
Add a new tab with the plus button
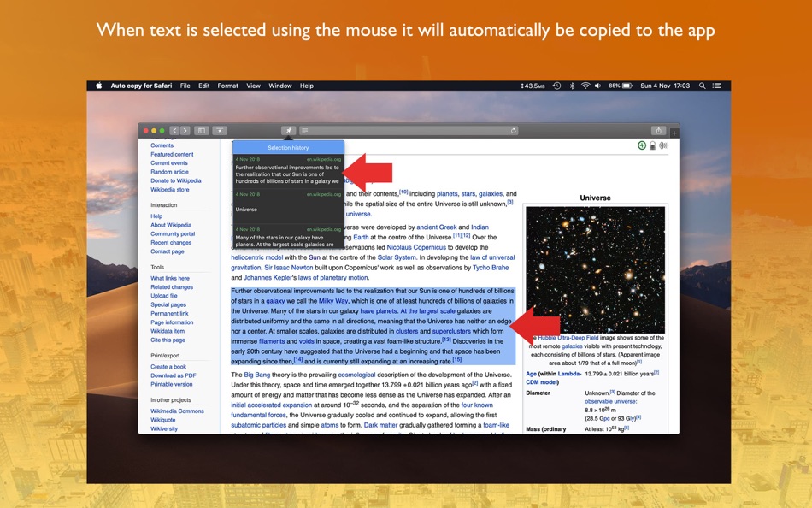coord(674,133)
